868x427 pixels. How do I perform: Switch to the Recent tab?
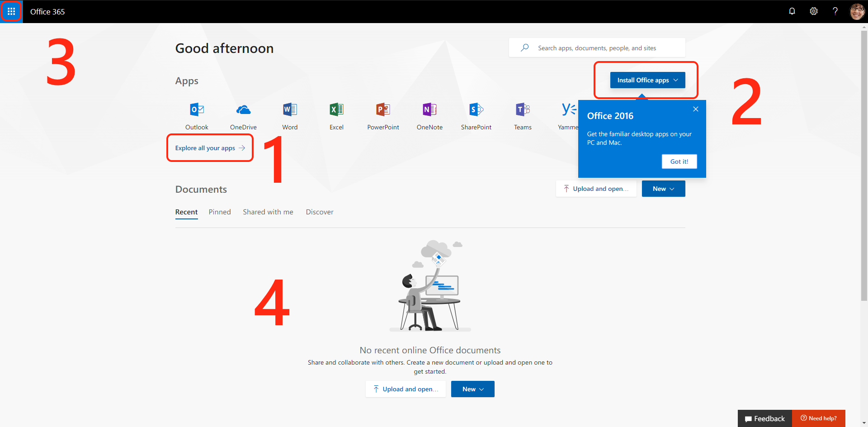tap(186, 212)
